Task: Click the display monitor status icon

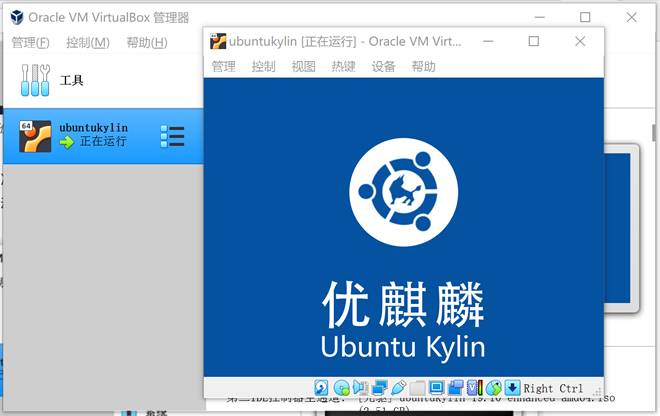Action: [x=435, y=388]
